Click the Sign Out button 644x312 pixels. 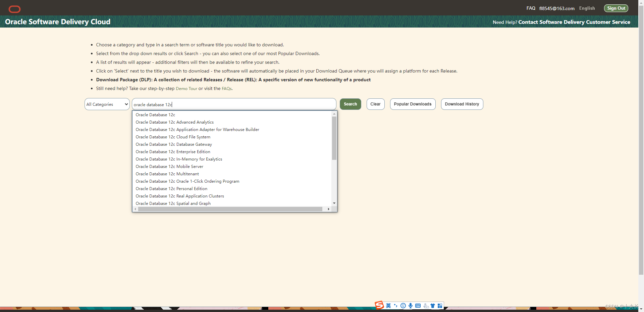coord(616,8)
